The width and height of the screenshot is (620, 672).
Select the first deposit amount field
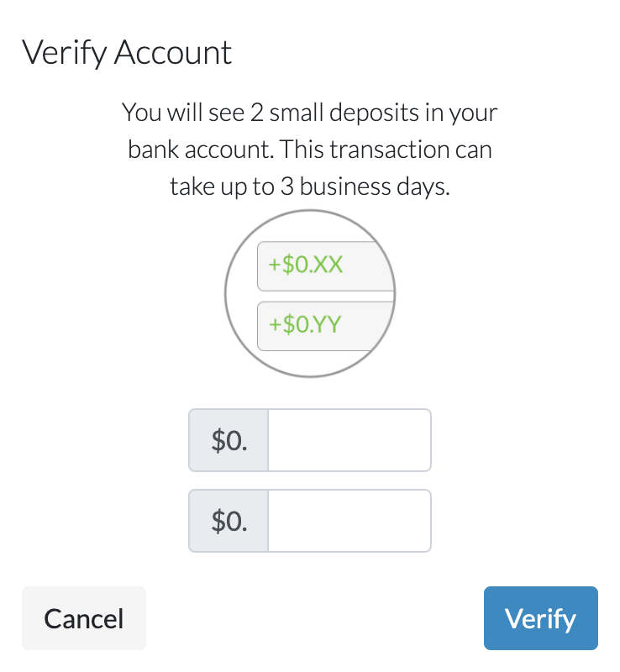pyautogui.click(x=348, y=439)
